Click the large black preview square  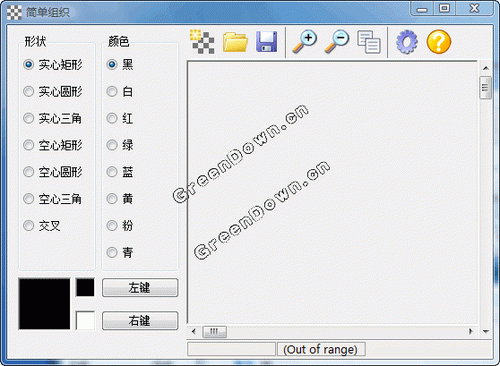(x=44, y=304)
